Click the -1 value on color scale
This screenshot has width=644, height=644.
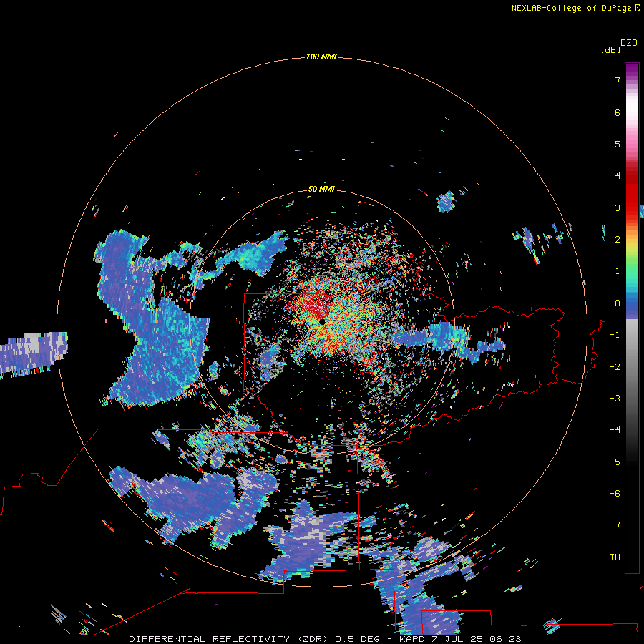[615, 335]
